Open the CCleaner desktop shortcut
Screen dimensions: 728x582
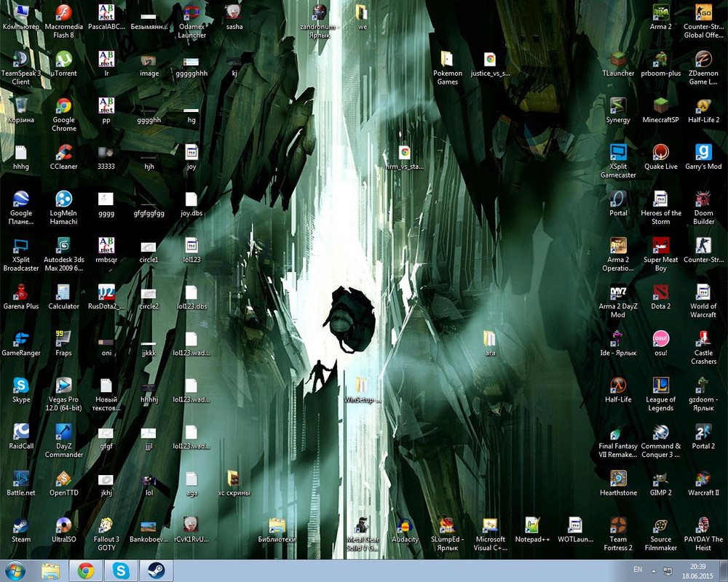click(63, 157)
